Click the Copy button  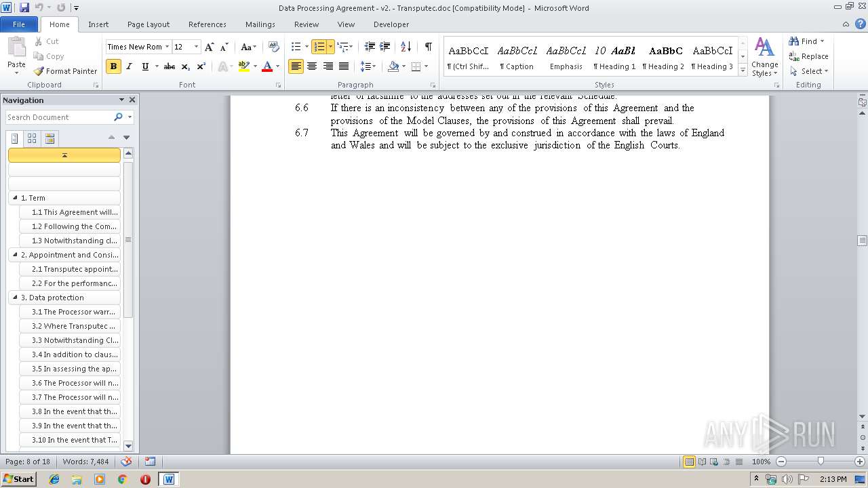click(x=49, y=56)
